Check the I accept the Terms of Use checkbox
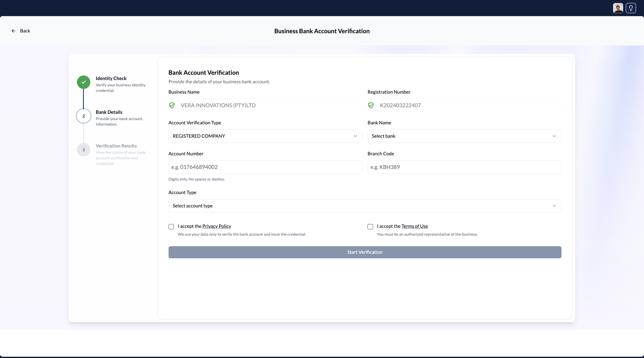The image size is (644, 358). (x=370, y=227)
